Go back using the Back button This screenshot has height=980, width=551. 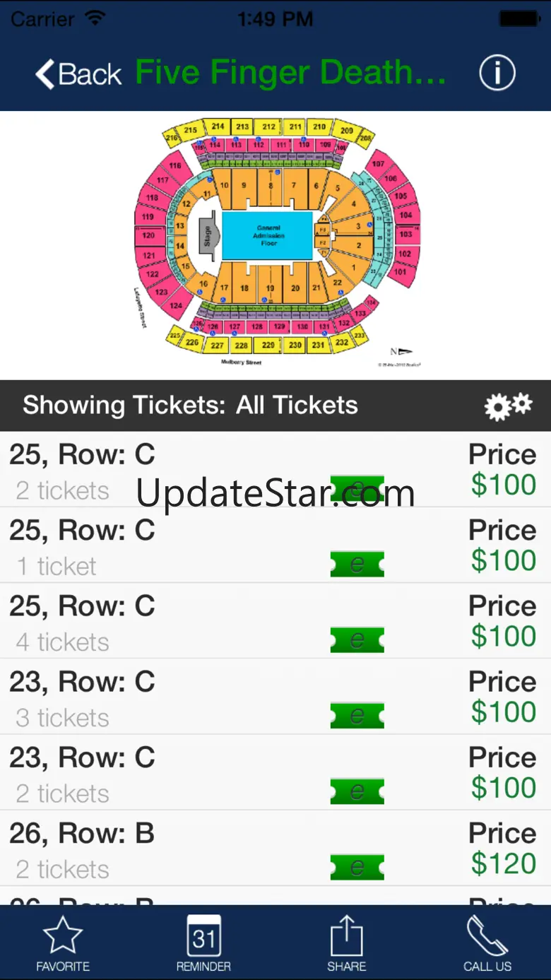point(79,73)
